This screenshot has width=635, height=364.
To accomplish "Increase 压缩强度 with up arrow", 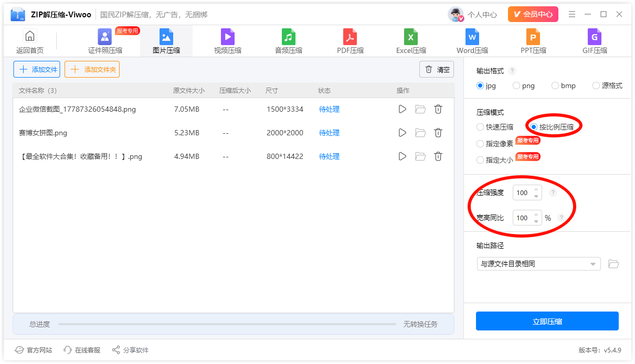I will coord(536,189).
